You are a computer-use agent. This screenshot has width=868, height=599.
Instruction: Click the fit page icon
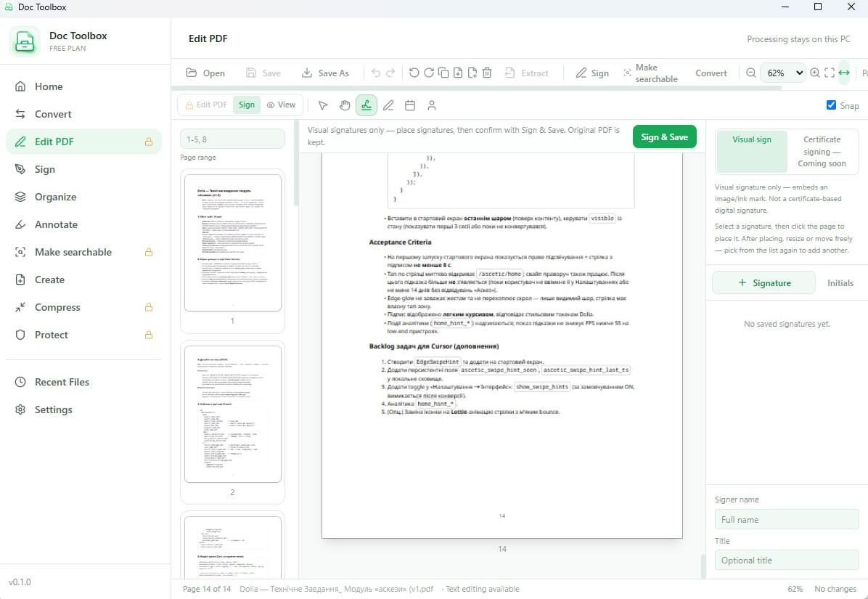[x=830, y=73]
